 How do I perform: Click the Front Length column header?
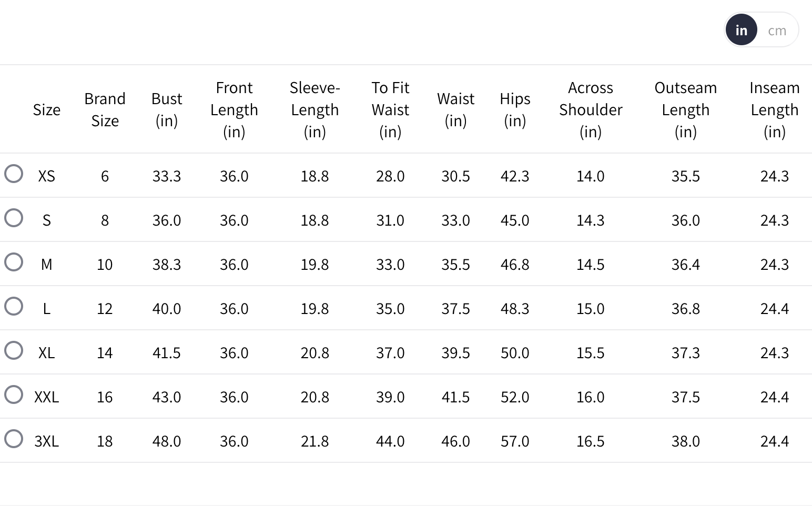point(234,109)
